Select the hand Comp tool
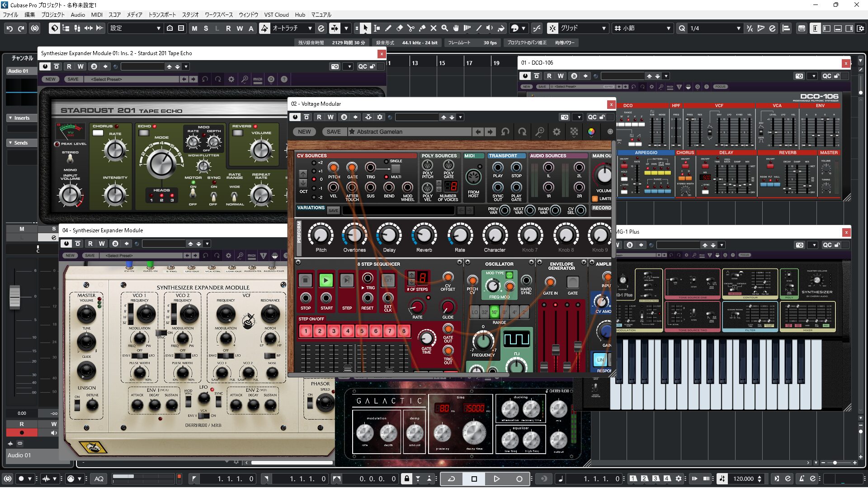Screen dimensions: 868x488 [x=456, y=28]
